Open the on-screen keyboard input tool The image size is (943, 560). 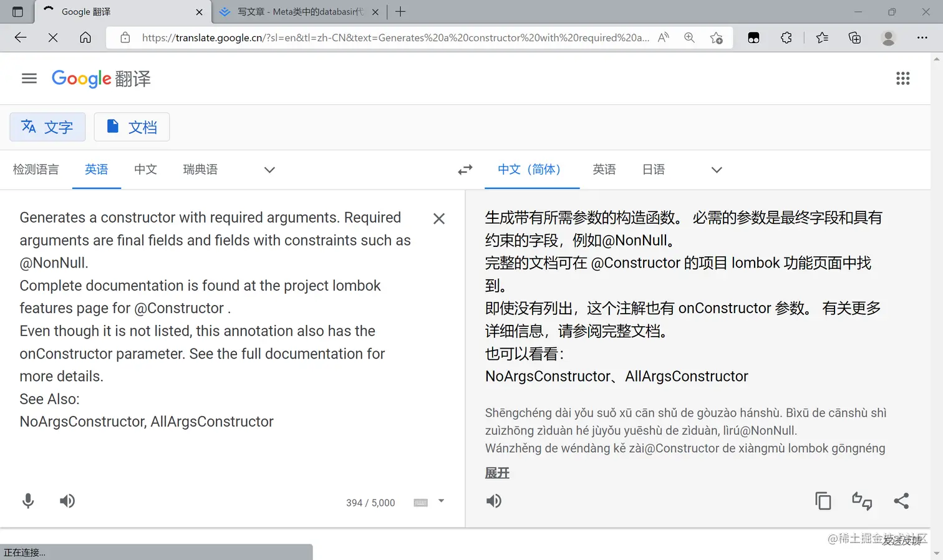point(421,503)
